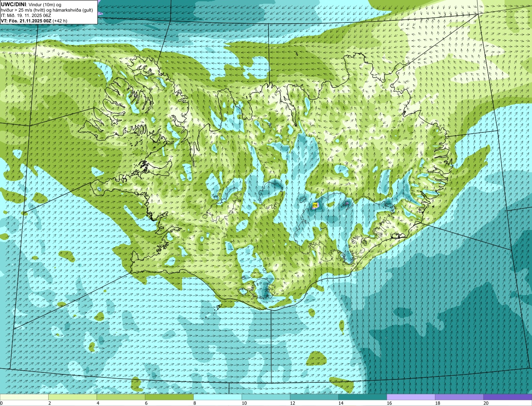The image size is (532, 406).
Task: Click the '(+42 h)' forecast offset text
Action: click(60, 20)
